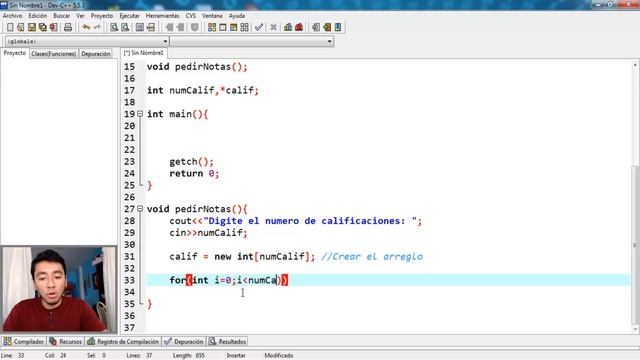The height and width of the screenshot is (360, 640).
Task: Switch to the Clases(Funciones) tab
Action: [x=53, y=54]
